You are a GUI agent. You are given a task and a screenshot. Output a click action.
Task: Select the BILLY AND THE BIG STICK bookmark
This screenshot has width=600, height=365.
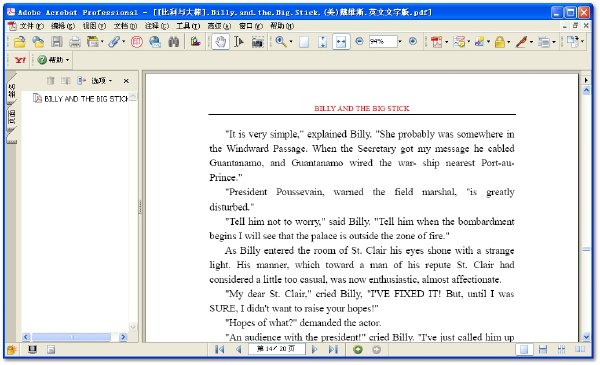point(81,99)
